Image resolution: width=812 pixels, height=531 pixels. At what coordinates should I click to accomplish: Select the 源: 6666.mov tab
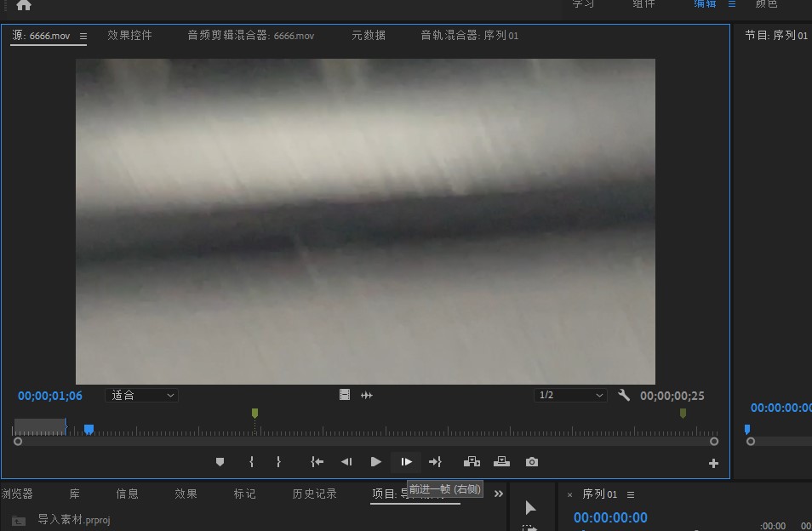coord(41,35)
